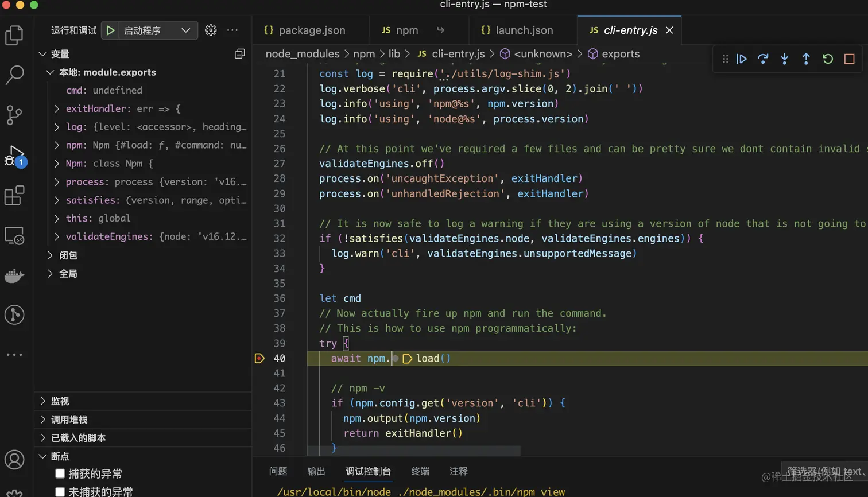Screen dimensions: 868x497
Task: Collapse all variables icon
Action: tap(240, 53)
